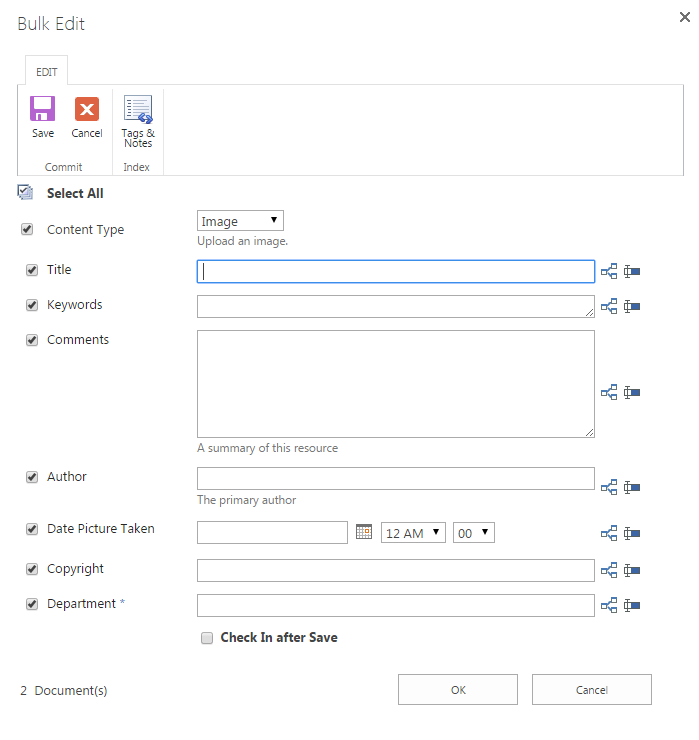699x740 pixels.
Task: Click the hierarchy icon beside Title field
Action: pyautogui.click(x=609, y=271)
